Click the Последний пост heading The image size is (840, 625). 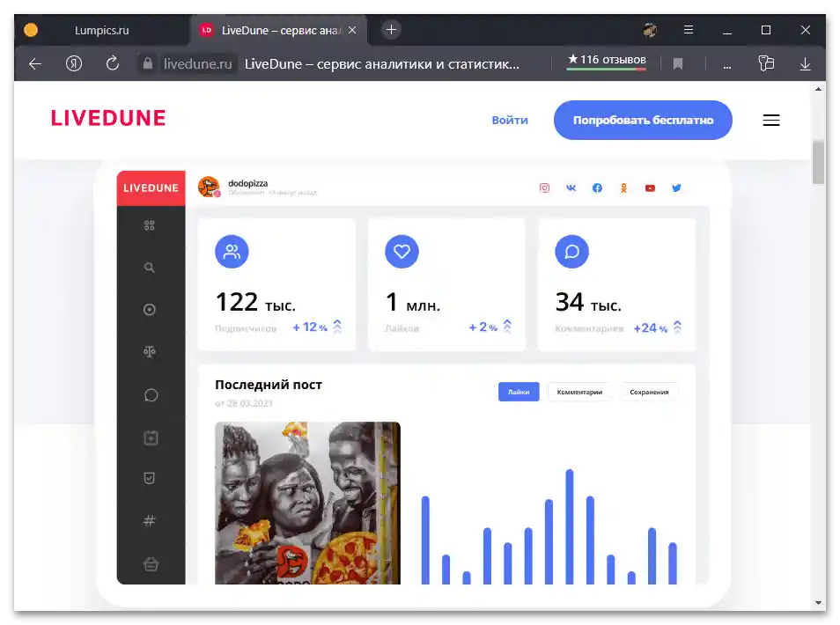click(x=269, y=385)
